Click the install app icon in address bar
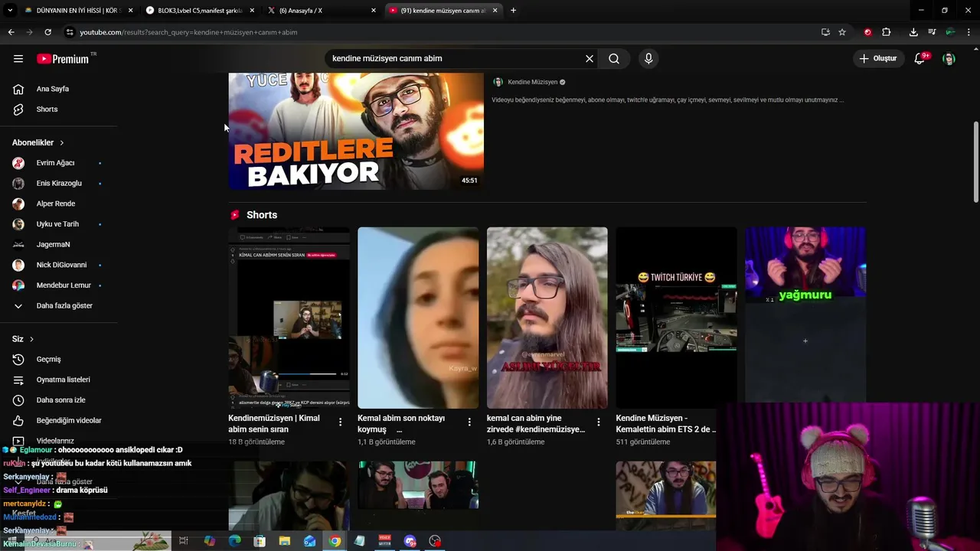 (825, 32)
